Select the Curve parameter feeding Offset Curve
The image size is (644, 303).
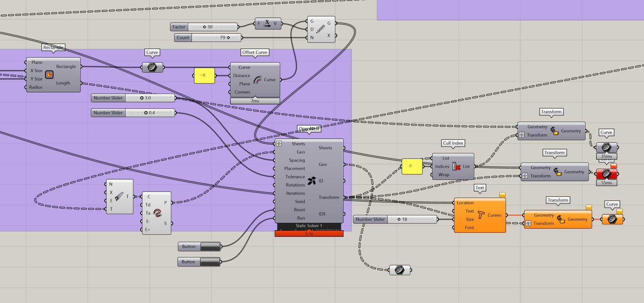tap(152, 67)
